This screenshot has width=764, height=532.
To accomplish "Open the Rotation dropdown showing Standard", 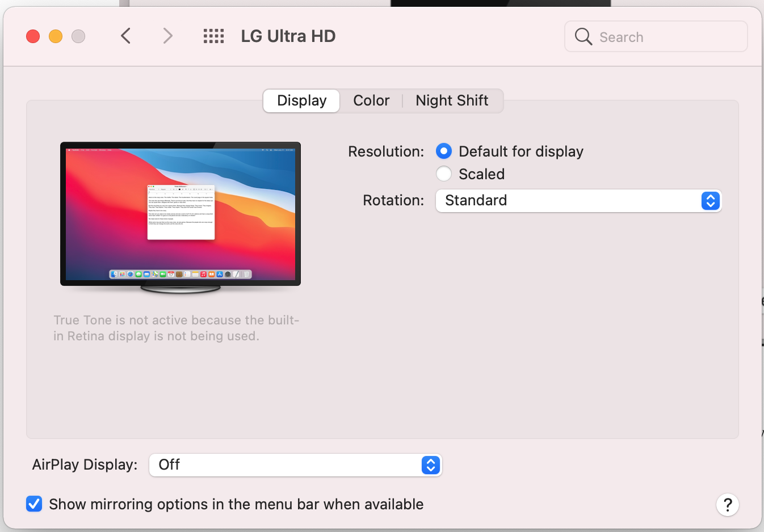I will click(568, 201).
